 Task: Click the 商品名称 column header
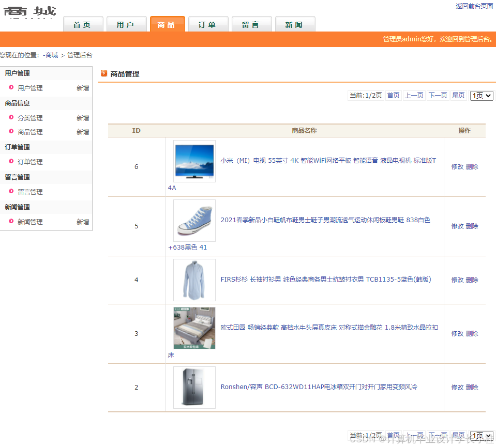304,131
